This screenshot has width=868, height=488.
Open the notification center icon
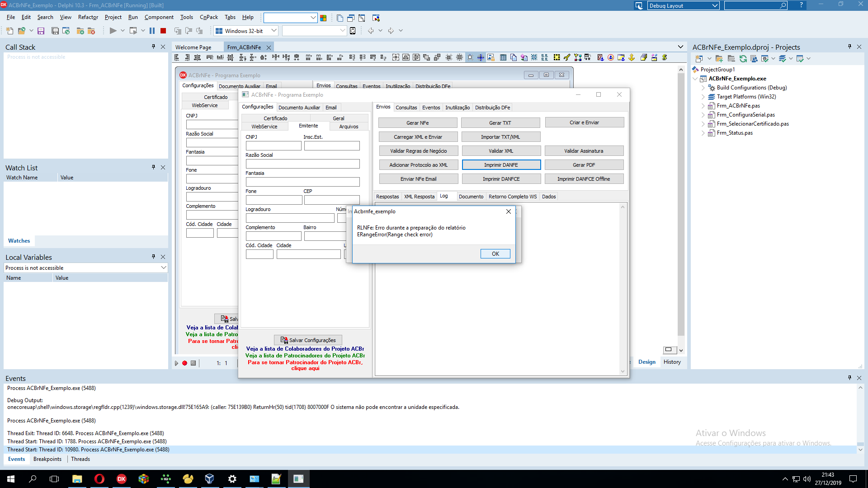pyautogui.click(x=853, y=479)
